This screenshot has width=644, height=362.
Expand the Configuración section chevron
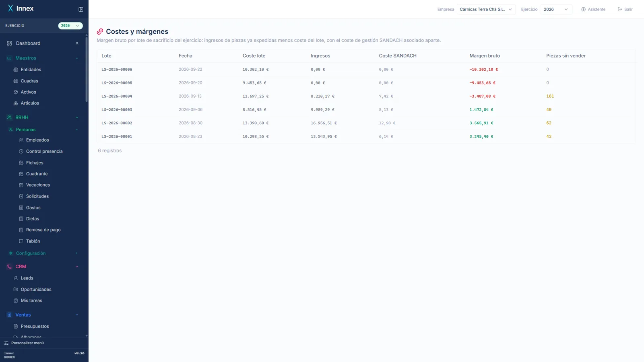(x=76, y=253)
